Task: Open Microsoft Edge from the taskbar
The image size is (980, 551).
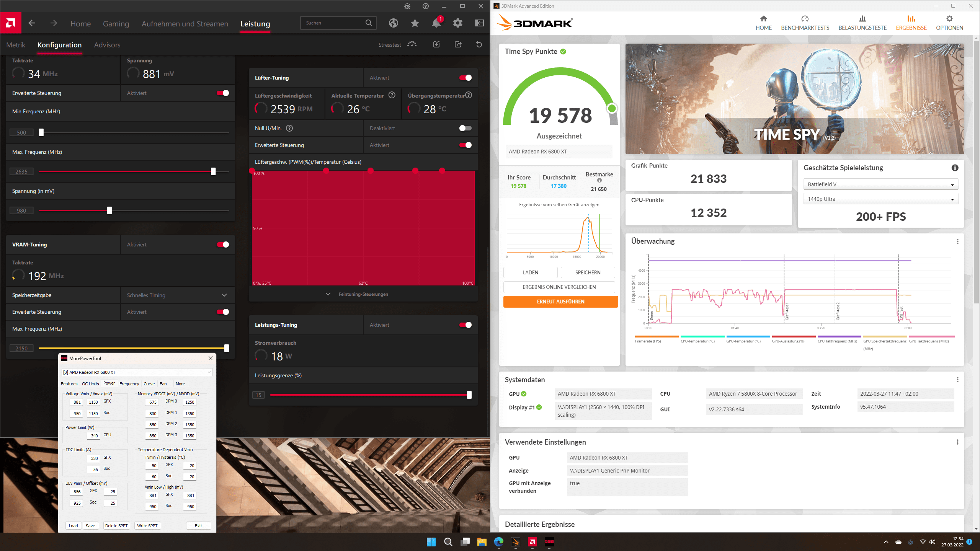Action: (498, 542)
